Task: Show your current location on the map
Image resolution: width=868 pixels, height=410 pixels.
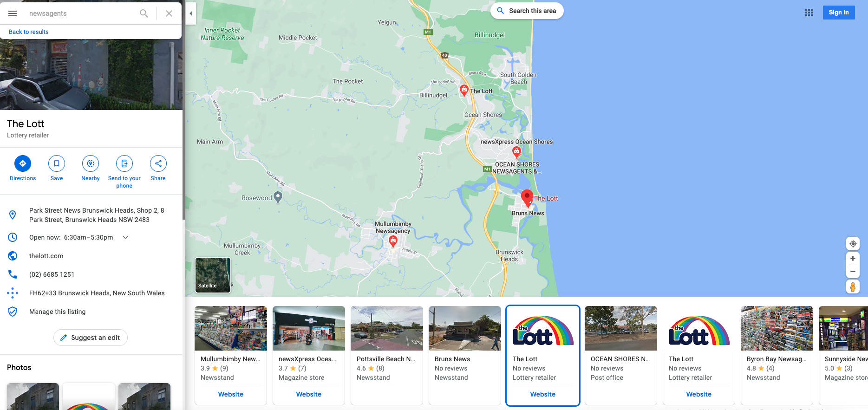Action: click(853, 244)
